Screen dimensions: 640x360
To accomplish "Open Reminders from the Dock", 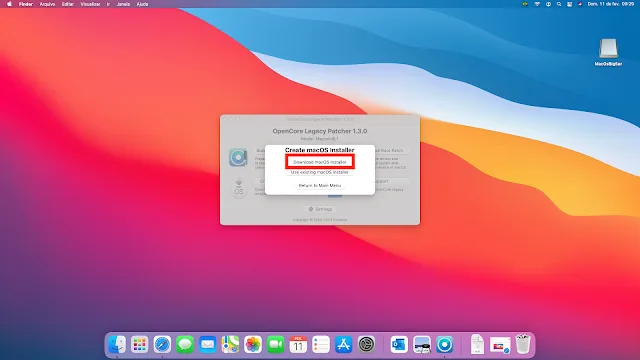I will coord(321,344).
